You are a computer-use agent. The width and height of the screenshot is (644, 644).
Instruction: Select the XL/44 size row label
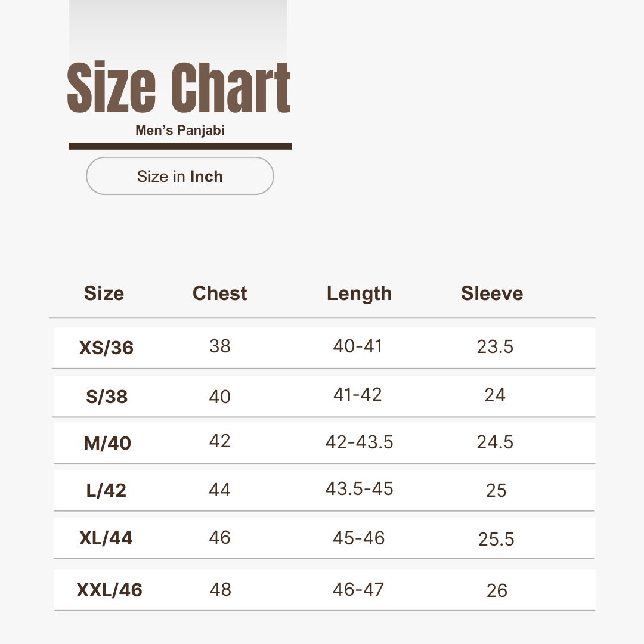106,538
